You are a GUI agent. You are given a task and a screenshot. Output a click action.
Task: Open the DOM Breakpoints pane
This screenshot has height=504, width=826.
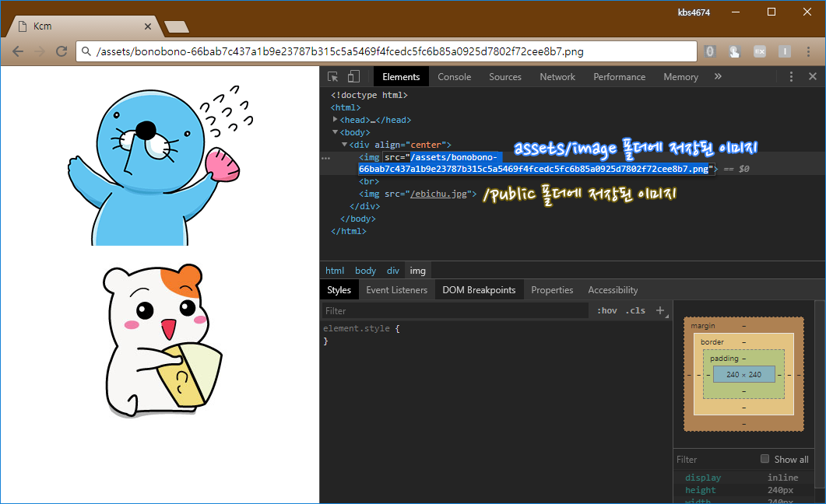click(479, 290)
